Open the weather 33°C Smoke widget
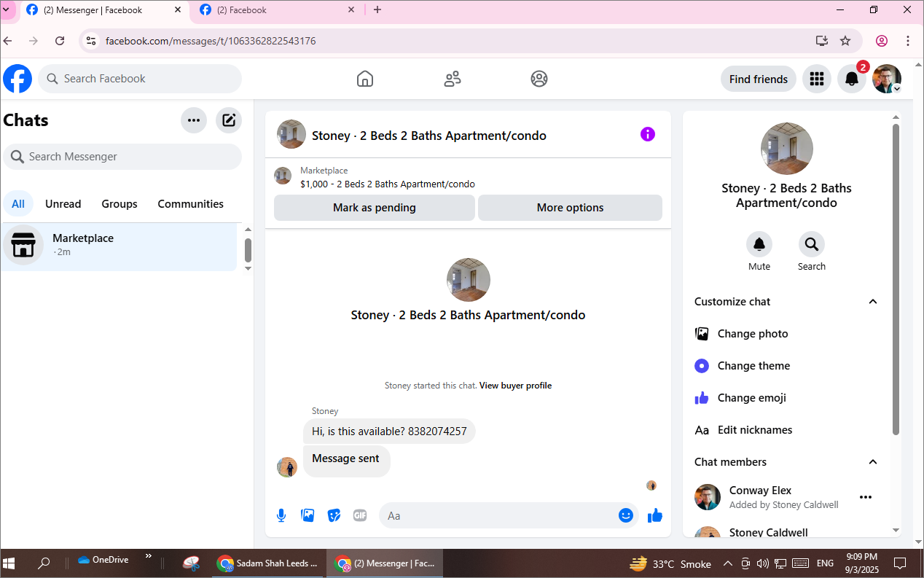 [x=670, y=563]
